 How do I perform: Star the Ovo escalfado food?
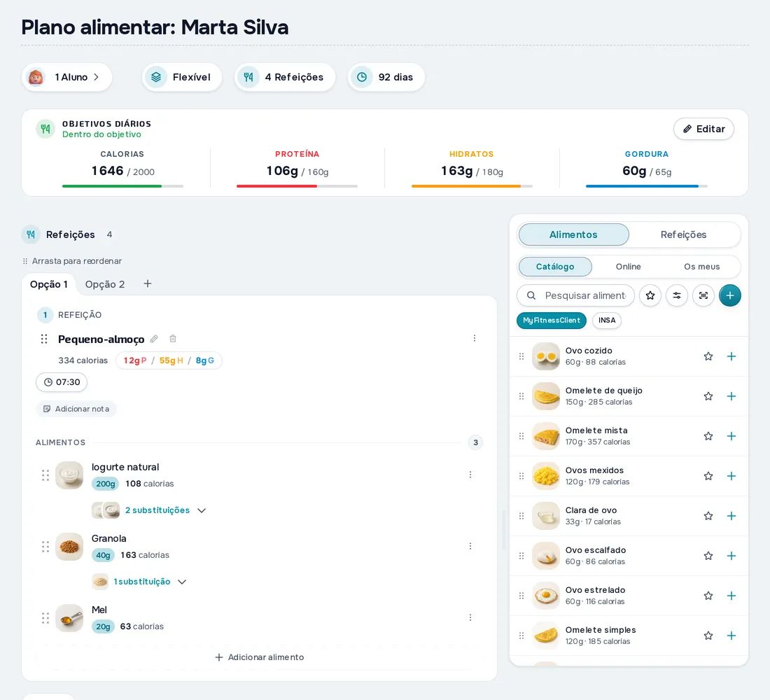point(708,556)
